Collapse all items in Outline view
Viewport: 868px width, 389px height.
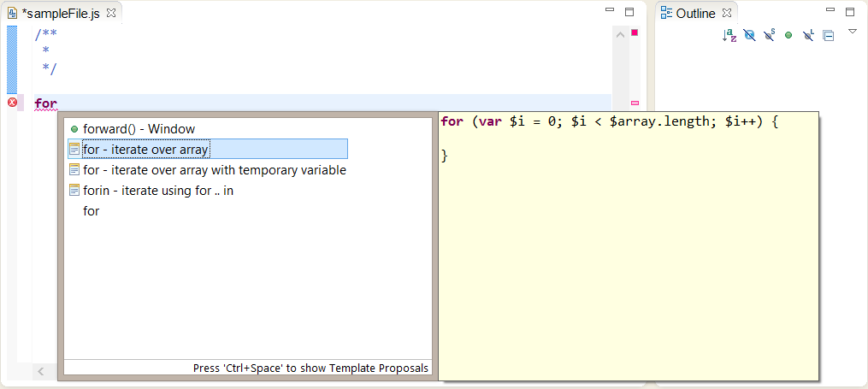click(828, 36)
